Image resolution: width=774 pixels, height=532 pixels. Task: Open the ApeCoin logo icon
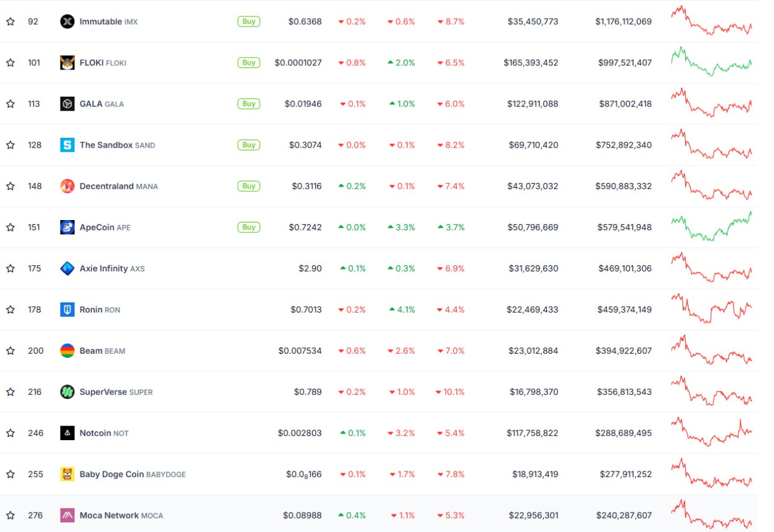click(67, 227)
